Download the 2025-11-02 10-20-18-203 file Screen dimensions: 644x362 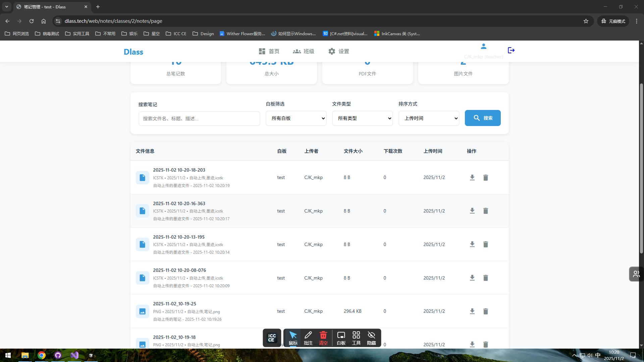[472, 178]
